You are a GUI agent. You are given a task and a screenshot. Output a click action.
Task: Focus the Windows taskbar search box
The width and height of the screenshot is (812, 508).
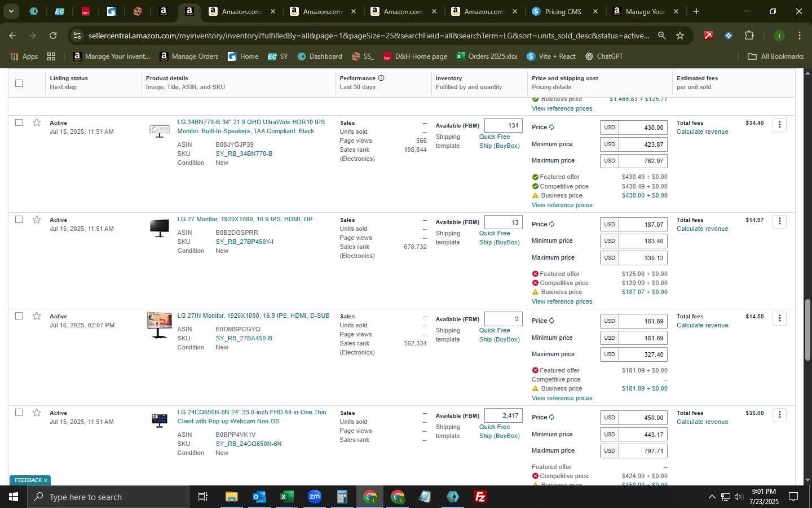(108, 497)
